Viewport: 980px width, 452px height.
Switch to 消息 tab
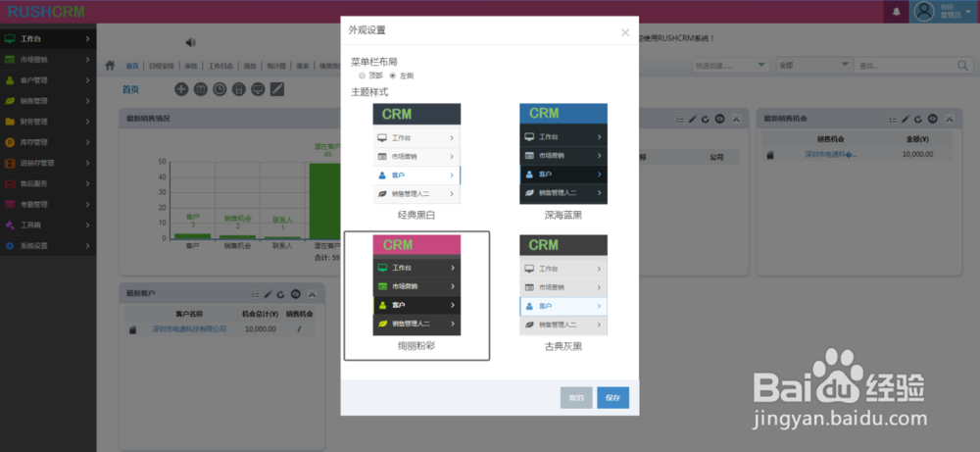pos(249,66)
